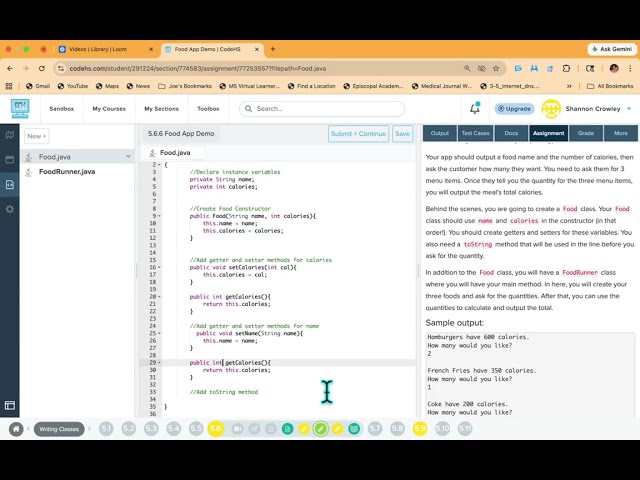Click Submit + Continue button
This screenshot has height=480, width=640.
[x=358, y=133]
